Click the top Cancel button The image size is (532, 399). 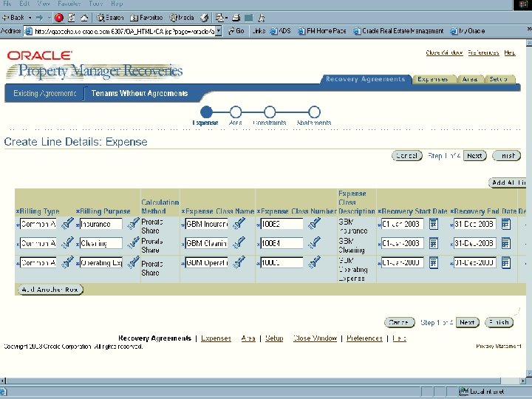tap(407, 156)
